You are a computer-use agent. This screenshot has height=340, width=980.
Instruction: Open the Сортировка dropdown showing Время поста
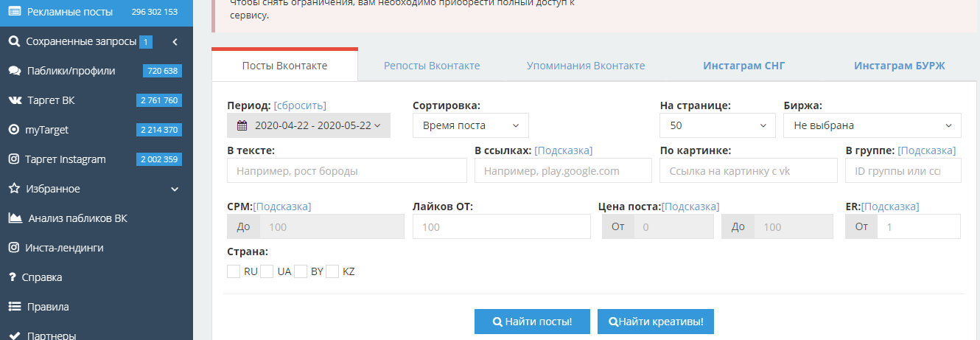click(471, 125)
